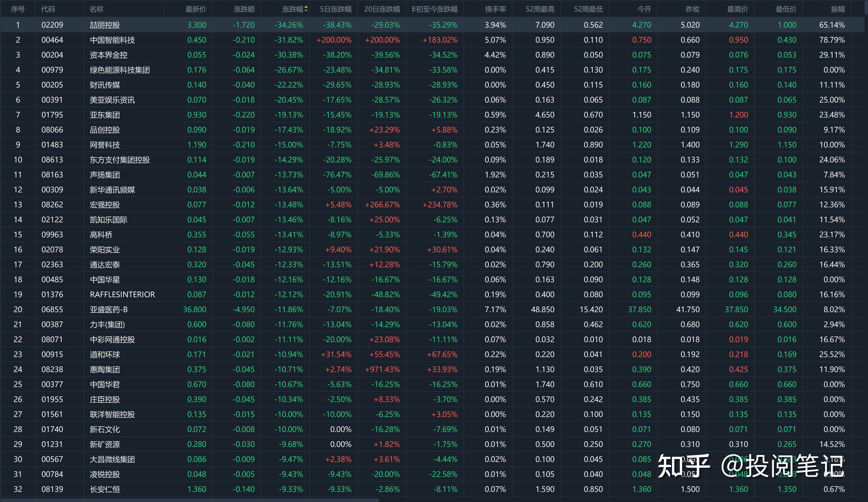
Task: Click the 序号 column header
Action: 18,9
